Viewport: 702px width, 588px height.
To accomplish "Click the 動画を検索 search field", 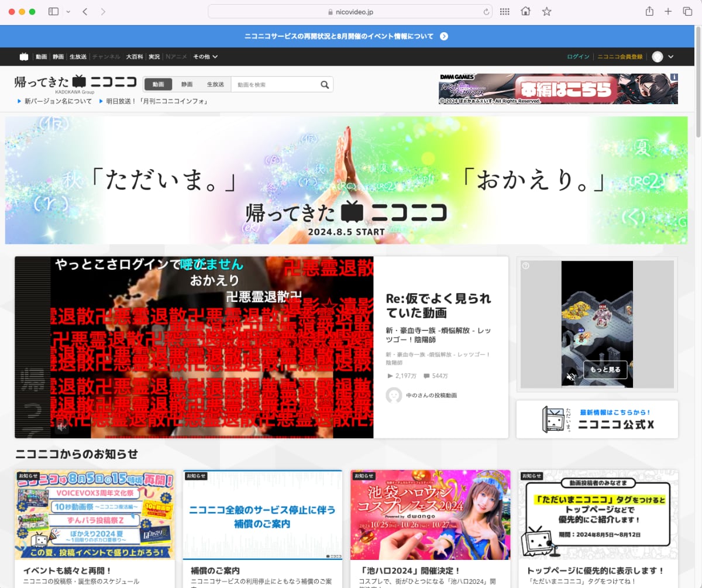I will pos(275,85).
